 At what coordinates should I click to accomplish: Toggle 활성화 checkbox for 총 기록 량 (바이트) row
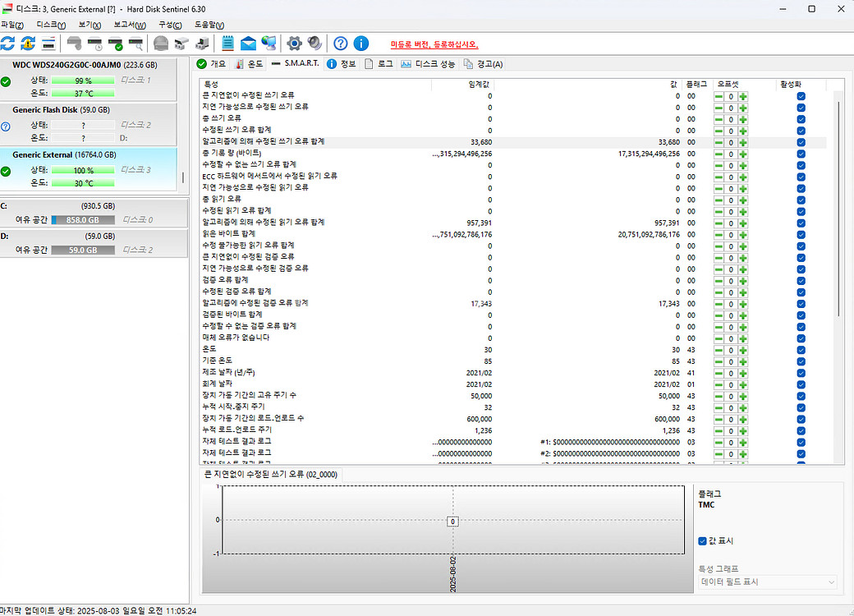tap(801, 154)
